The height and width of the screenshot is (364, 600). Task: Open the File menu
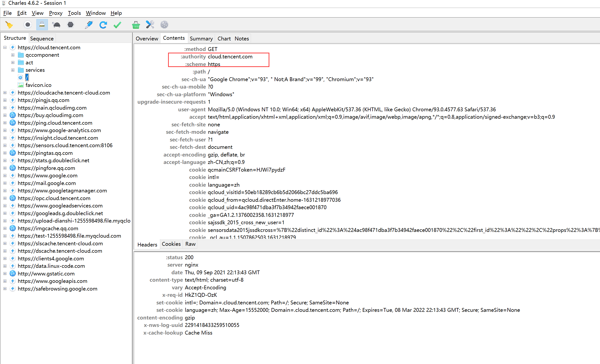pos(8,13)
